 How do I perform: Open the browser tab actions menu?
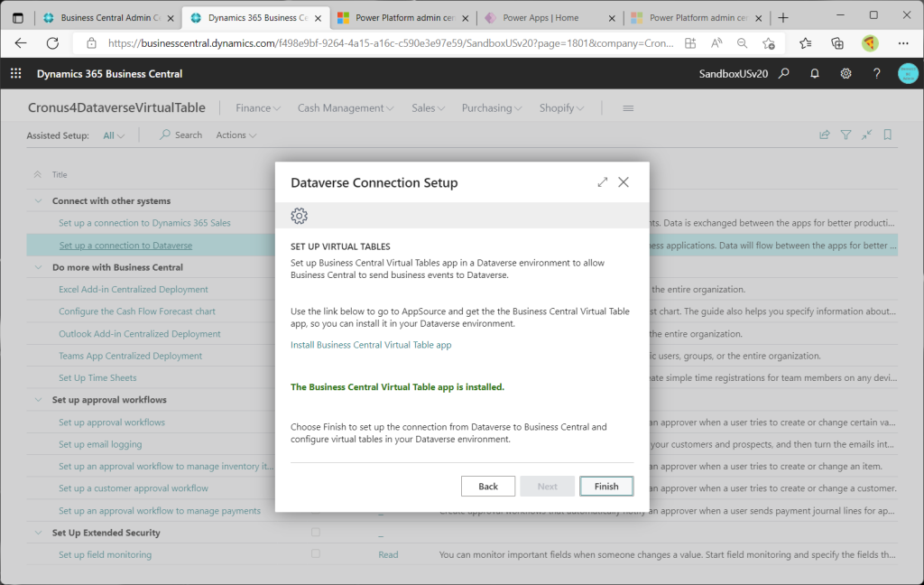[18, 18]
